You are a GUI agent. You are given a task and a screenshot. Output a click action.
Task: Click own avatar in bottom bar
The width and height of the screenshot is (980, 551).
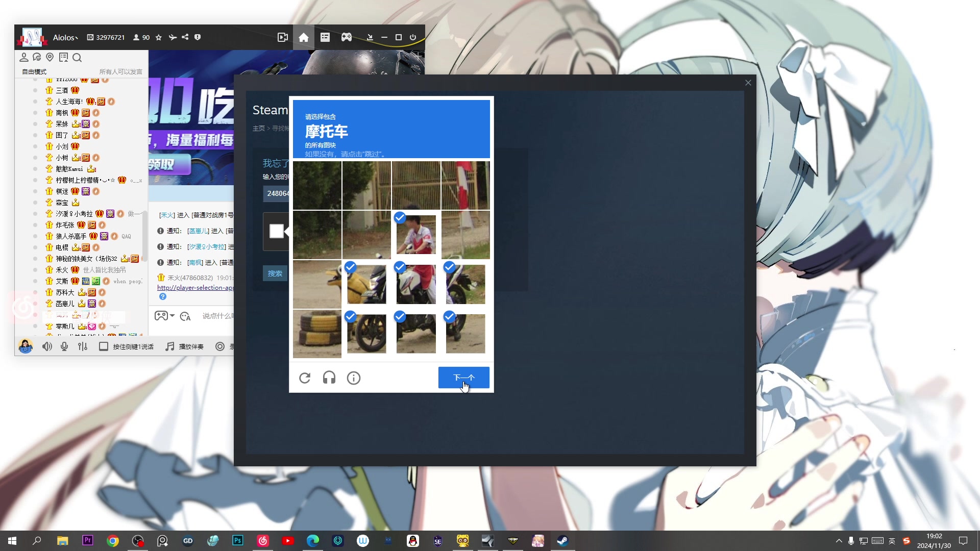[x=26, y=346]
